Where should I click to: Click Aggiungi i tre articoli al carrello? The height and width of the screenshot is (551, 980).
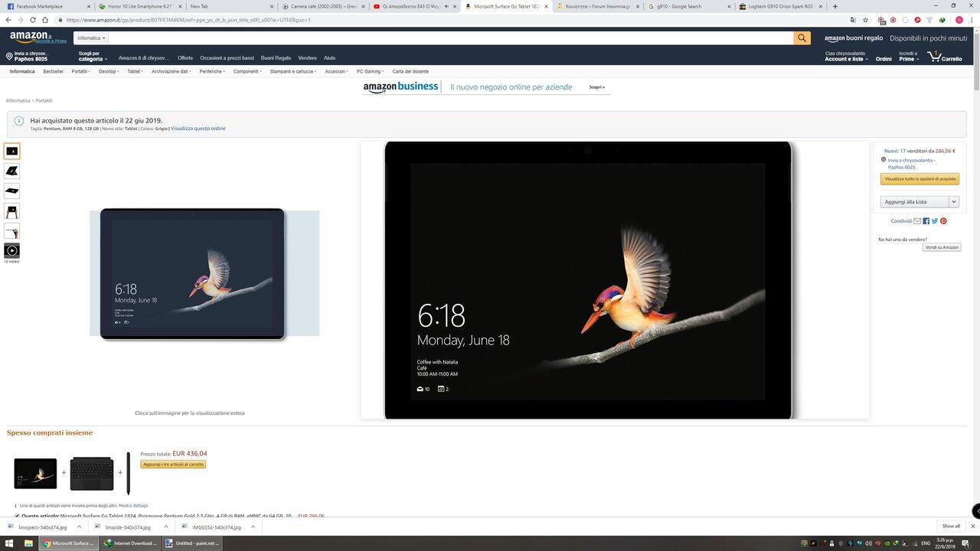tap(173, 465)
